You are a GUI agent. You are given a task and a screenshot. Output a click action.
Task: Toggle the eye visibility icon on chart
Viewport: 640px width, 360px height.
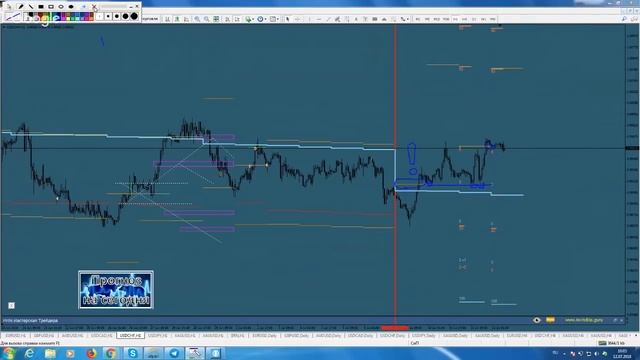point(536,320)
